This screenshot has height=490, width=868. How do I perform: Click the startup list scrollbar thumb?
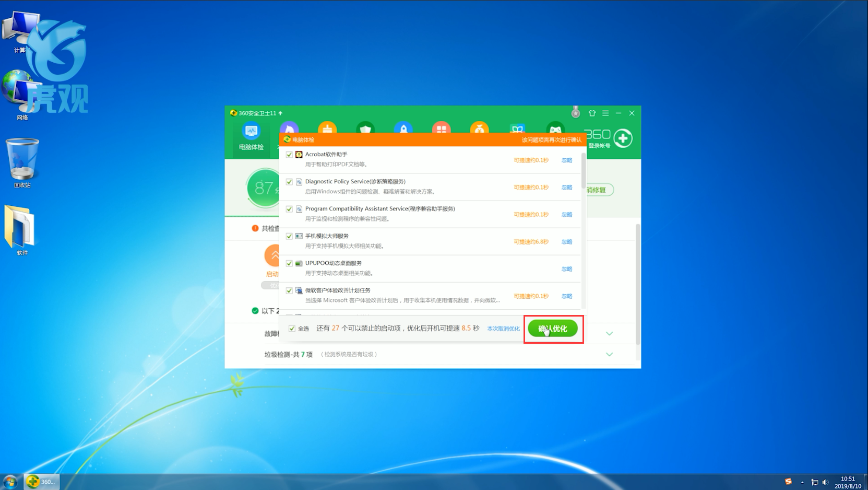click(583, 170)
